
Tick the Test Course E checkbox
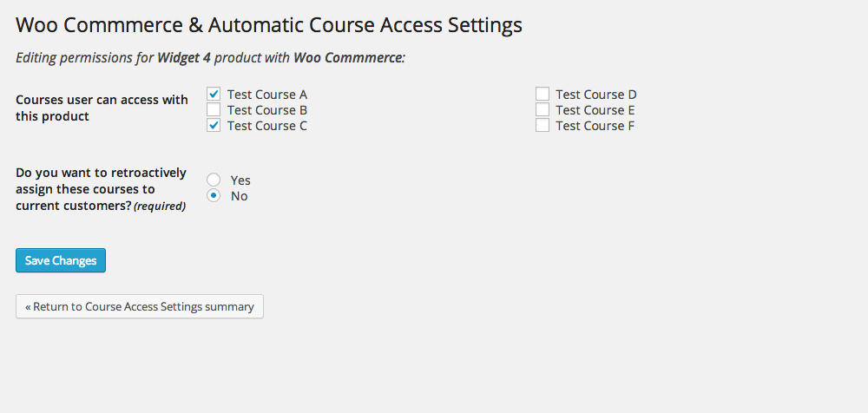coord(542,109)
